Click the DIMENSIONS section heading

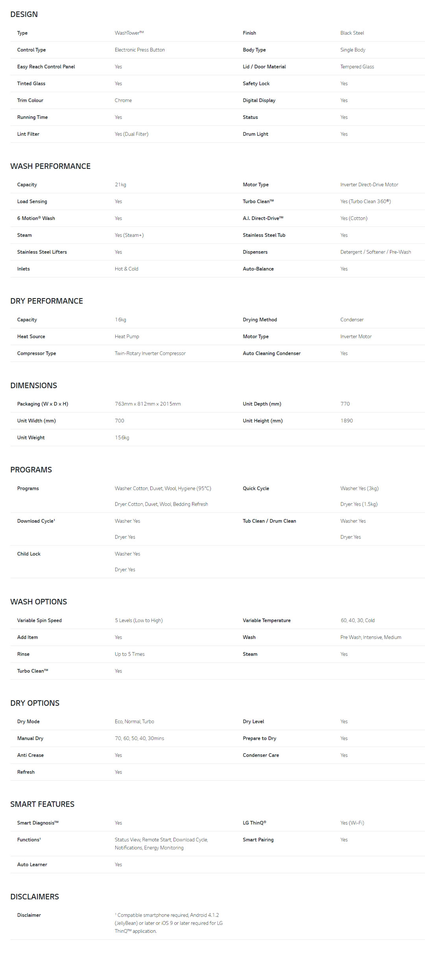33,385
